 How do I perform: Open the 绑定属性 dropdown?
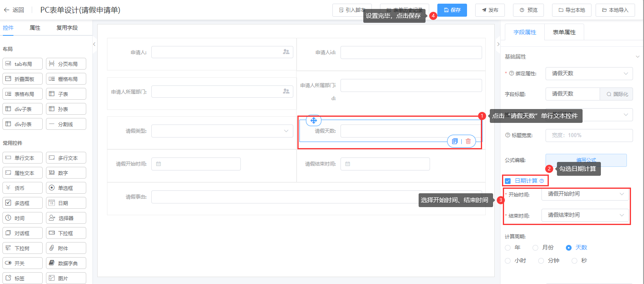coord(589,74)
